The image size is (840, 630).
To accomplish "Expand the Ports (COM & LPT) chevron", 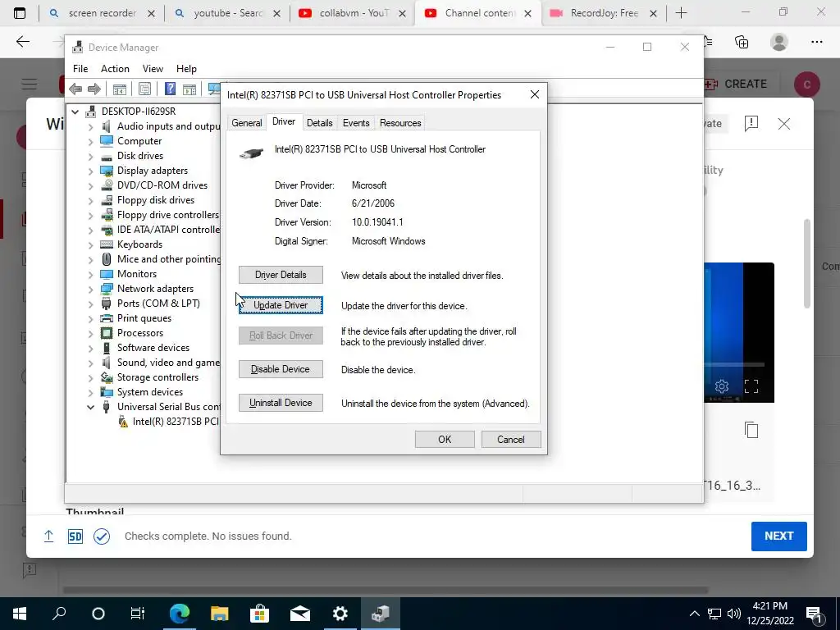I will [90, 304].
